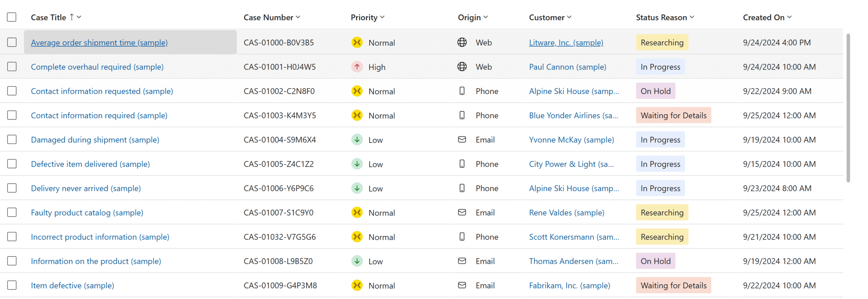868x299 pixels.
Task: Expand the Priority column dropdown
Action: 382,17
